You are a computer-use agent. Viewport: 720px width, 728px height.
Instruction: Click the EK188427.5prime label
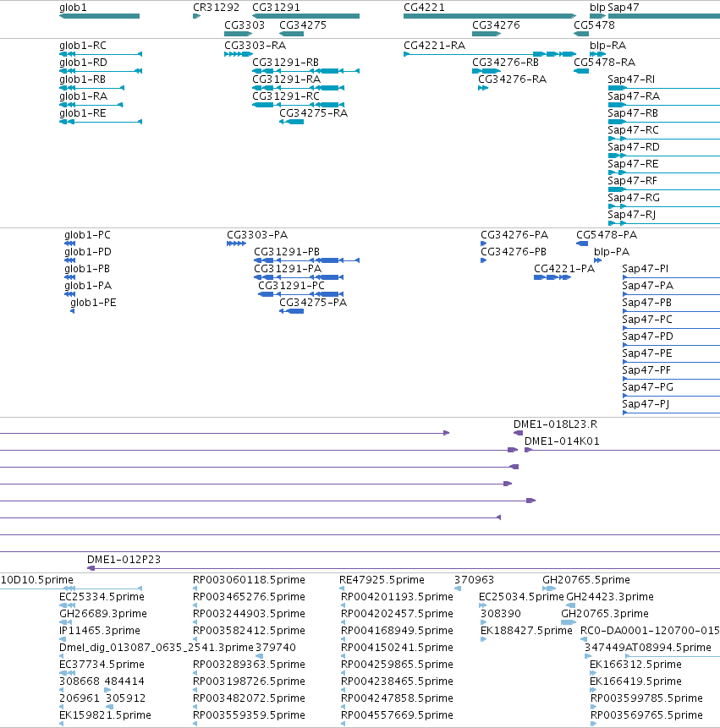tap(526, 631)
